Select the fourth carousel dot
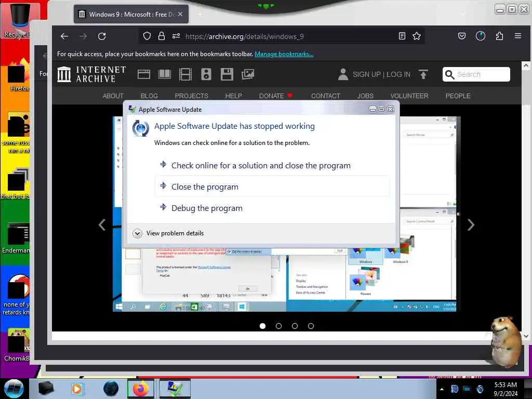The height and width of the screenshot is (399, 532). [311, 326]
